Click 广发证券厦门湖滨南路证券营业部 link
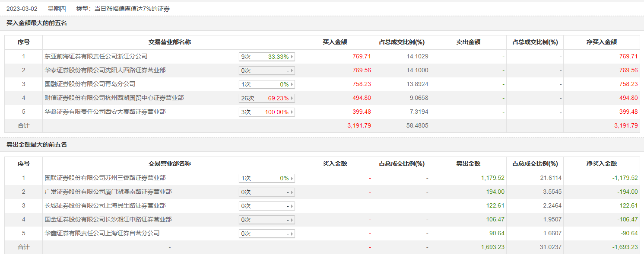Screen dimensions: 644x256 click(x=108, y=192)
